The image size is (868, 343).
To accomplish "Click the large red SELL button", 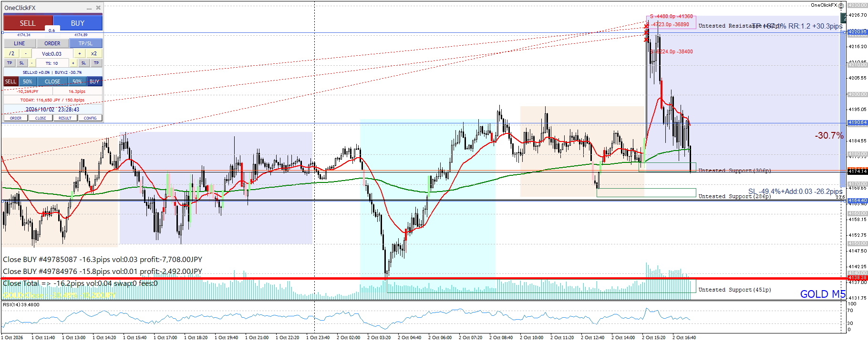I will point(28,23).
